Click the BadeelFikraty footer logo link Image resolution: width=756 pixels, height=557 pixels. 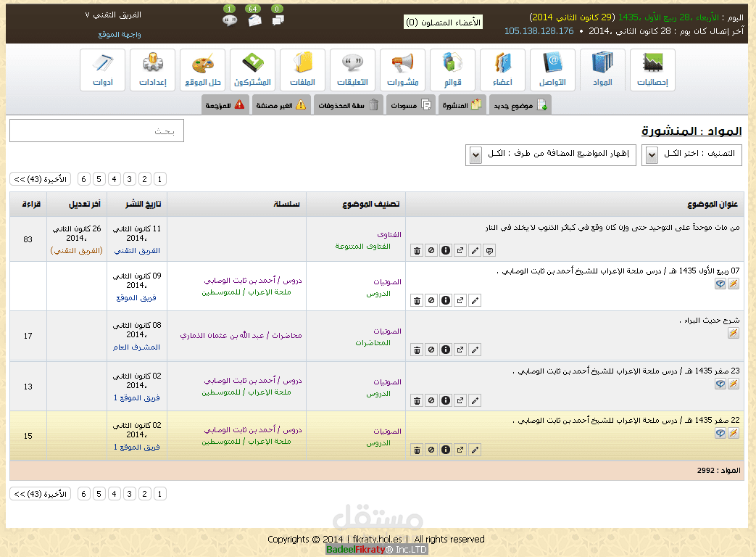(377, 550)
